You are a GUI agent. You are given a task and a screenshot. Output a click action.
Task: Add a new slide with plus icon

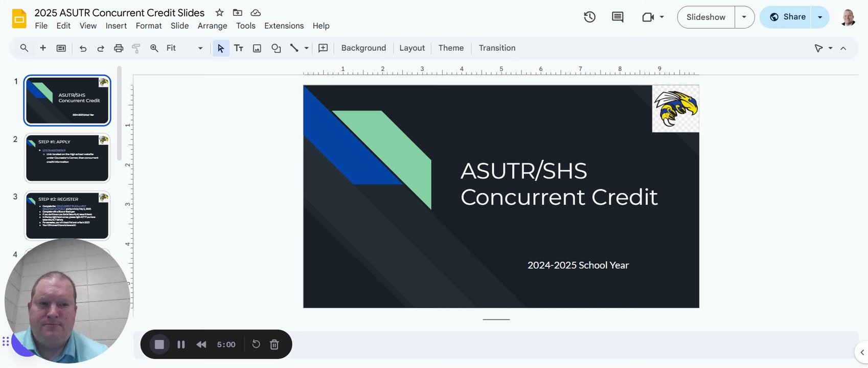coord(43,48)
